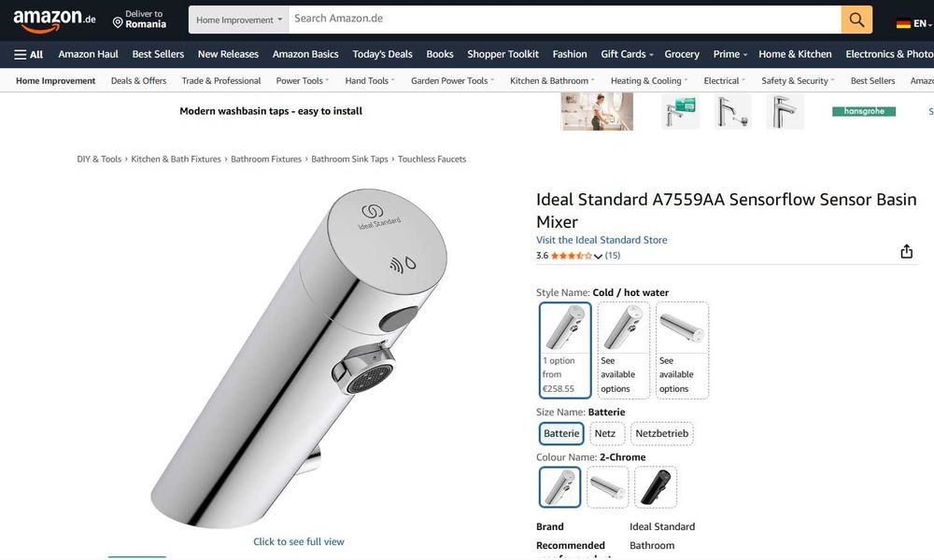Image resolution: width=934 pixels, height=560 pixels.
Task: Click the orange search magnifier button
Action: [856, 20]
